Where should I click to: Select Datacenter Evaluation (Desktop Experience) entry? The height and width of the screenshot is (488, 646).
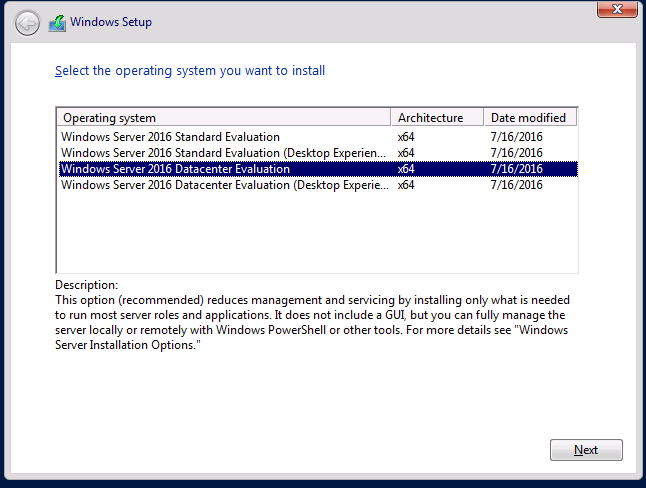click(317, 185)
